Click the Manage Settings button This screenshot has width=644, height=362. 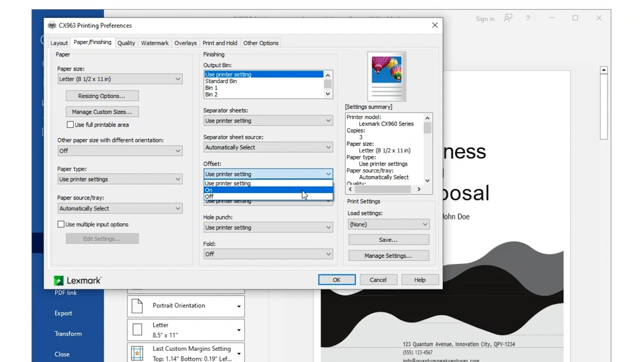(x=388, y=256)
